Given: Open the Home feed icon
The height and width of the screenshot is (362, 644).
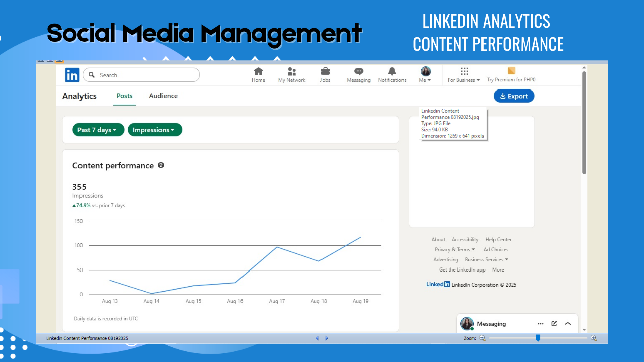Looking at the screenshot, I should 258,71.
